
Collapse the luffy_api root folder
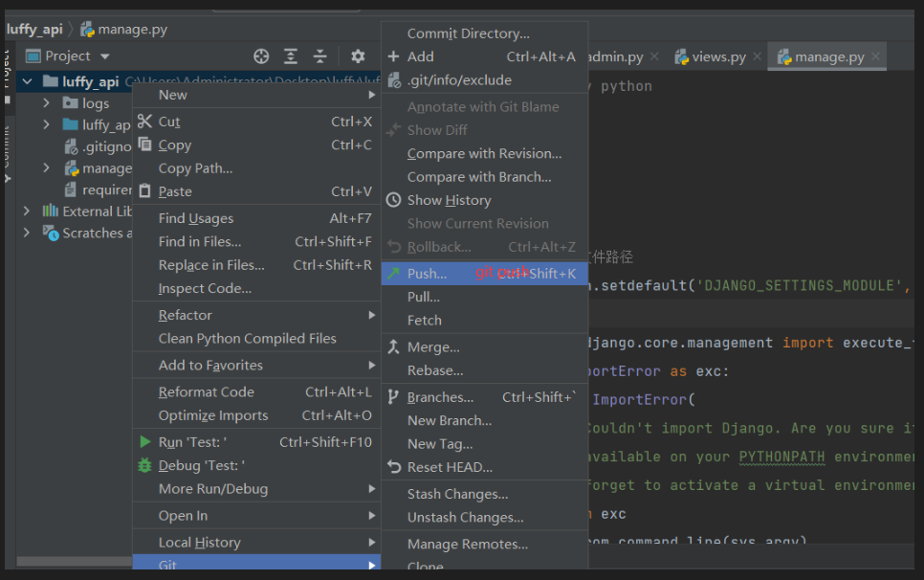coord(27,81)
